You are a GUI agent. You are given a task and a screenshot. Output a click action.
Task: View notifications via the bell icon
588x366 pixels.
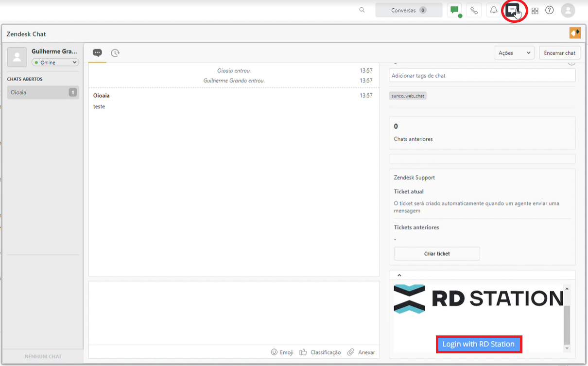(493, 10)
